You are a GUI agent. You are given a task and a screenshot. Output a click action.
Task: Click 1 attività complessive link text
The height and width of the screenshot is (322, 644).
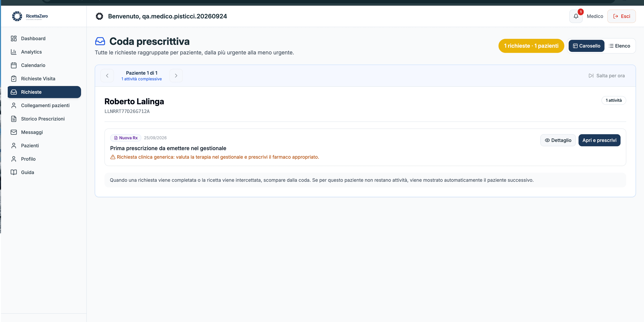[142, 79]
